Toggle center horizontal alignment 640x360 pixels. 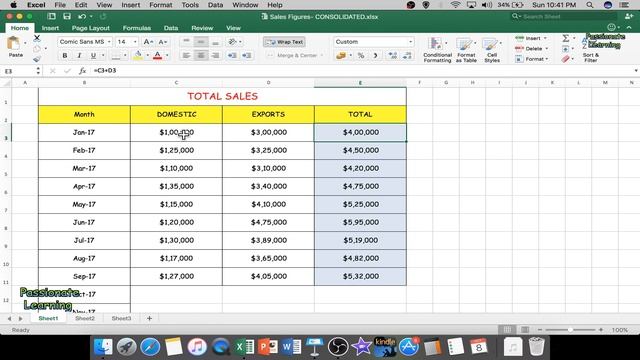[201, 56]
